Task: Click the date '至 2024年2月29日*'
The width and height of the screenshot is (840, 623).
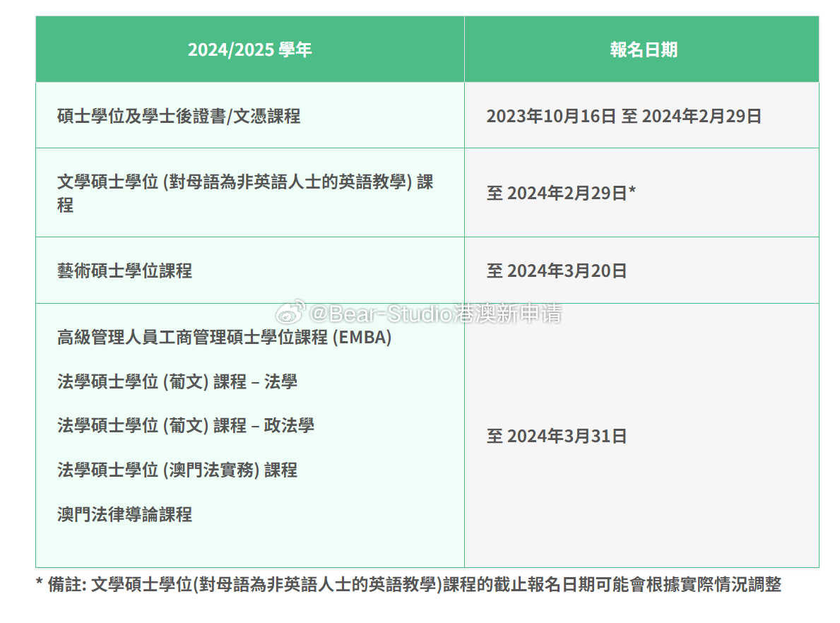Action: (561, 193)
